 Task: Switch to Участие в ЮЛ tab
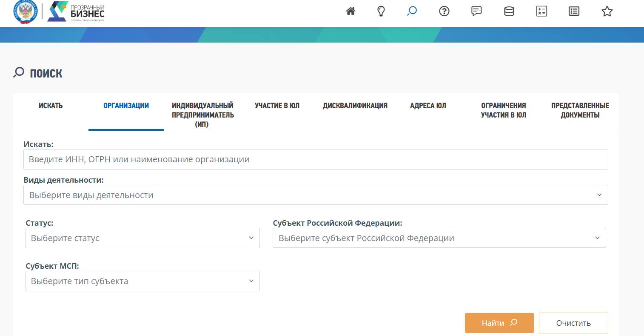pos(277,106)
